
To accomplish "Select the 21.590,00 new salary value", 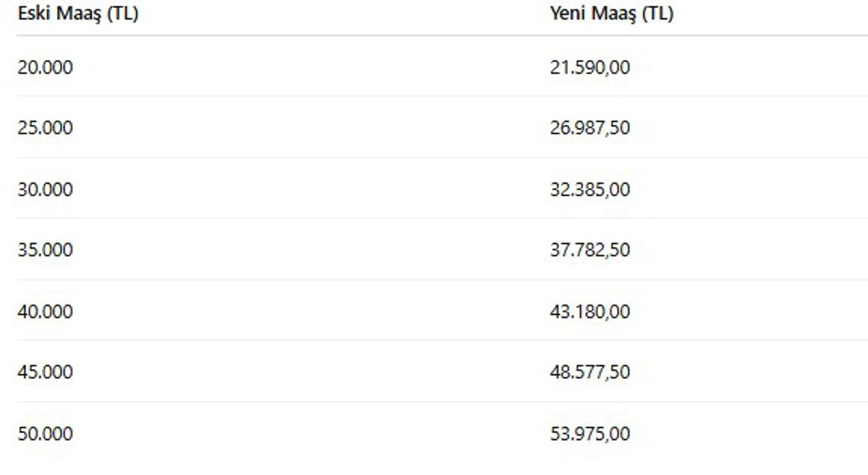I will 590,67.
